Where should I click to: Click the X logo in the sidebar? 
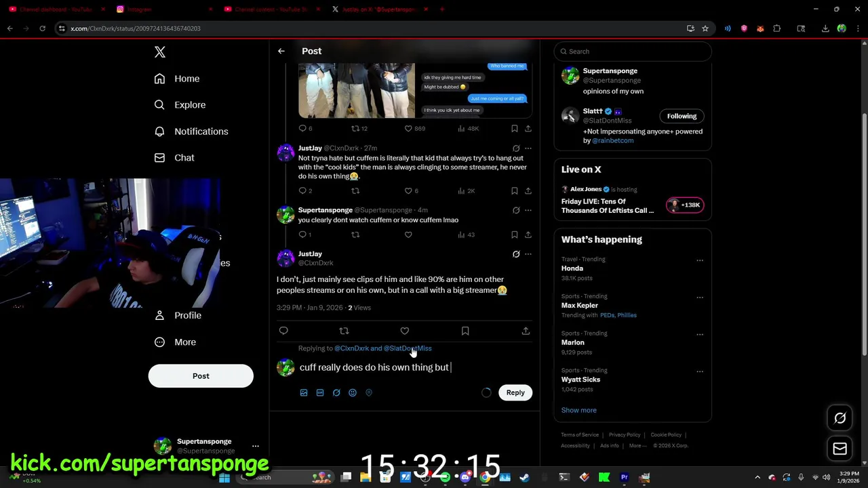pos(160,52)
